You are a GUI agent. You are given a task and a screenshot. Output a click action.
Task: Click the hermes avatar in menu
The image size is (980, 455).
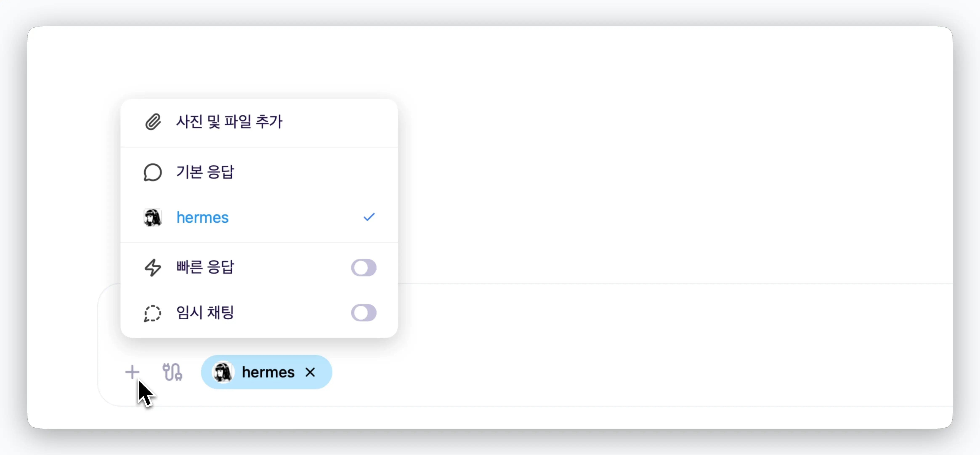153,217
